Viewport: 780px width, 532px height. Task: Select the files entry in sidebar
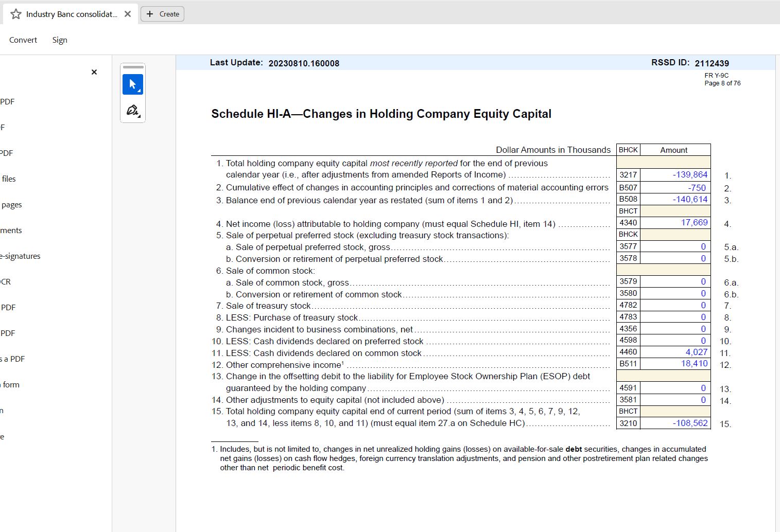(x=8, y=179)
